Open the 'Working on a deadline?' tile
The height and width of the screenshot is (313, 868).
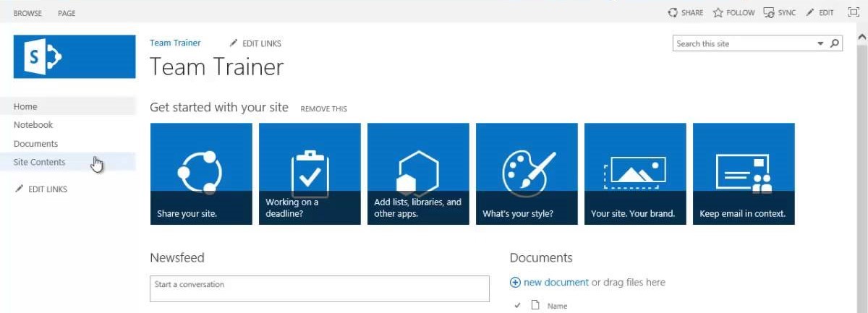[x=310, y=173]
